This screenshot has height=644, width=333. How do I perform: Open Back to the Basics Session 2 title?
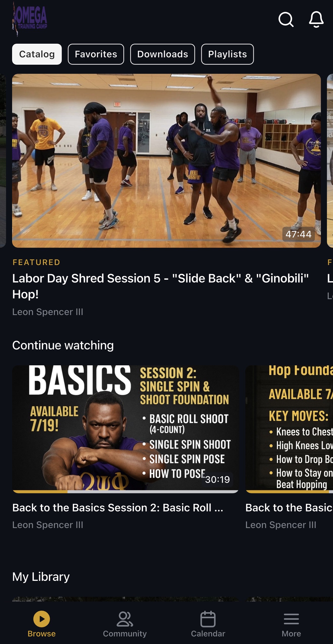(118, 508)
